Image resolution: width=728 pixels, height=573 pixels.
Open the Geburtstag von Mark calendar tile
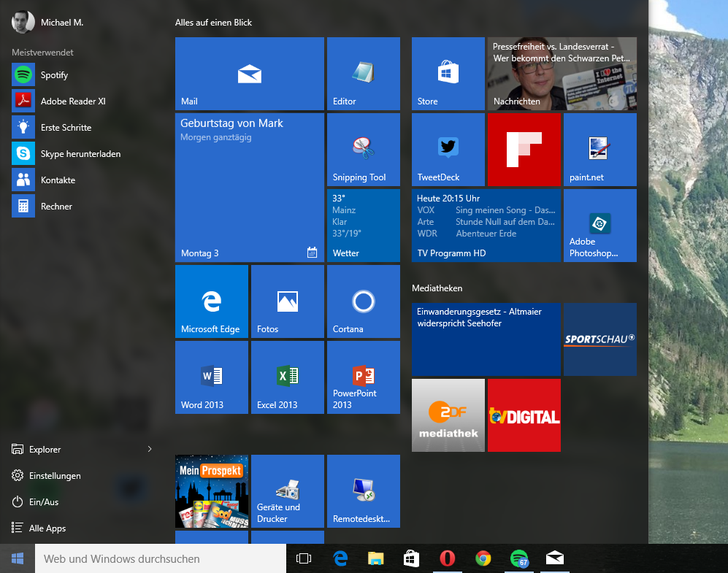click(x=249, y=188)
